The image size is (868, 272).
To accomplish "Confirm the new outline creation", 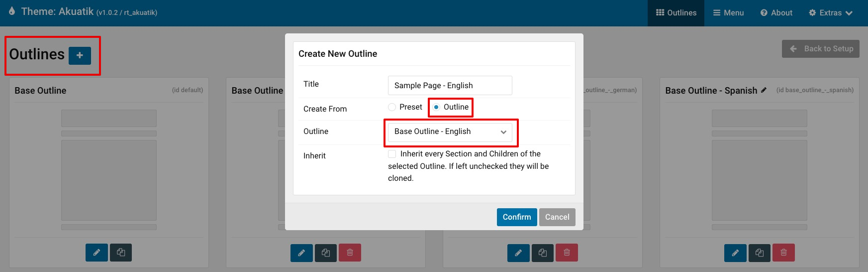I will (x=516, y=217).
